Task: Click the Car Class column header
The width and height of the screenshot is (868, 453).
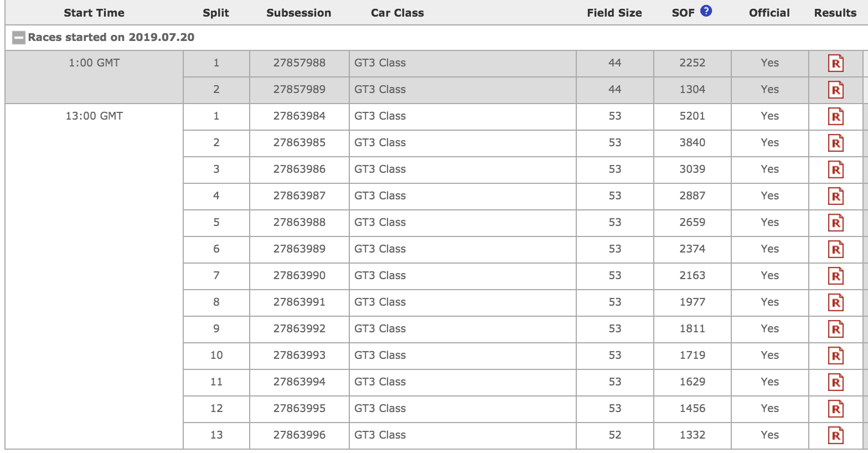Action: [397, 13]
